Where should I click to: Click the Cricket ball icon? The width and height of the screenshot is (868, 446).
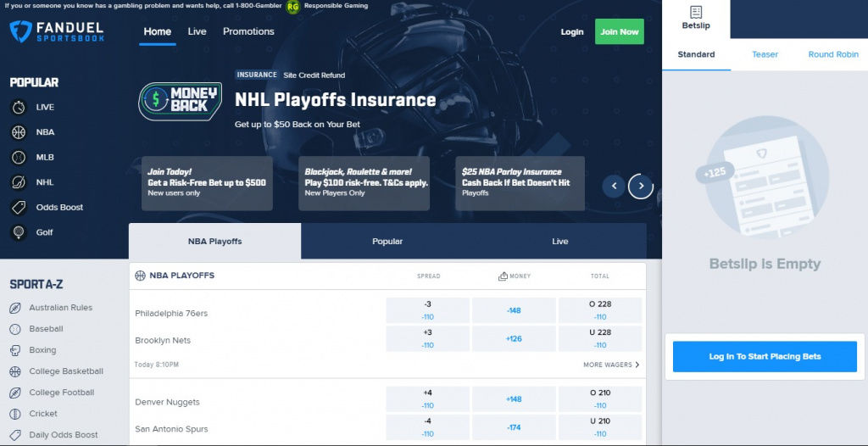[x=15, y=414]
